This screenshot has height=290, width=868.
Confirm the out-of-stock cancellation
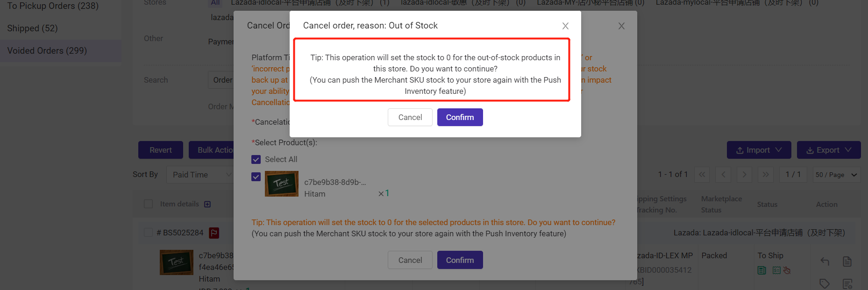pos(460,117)
